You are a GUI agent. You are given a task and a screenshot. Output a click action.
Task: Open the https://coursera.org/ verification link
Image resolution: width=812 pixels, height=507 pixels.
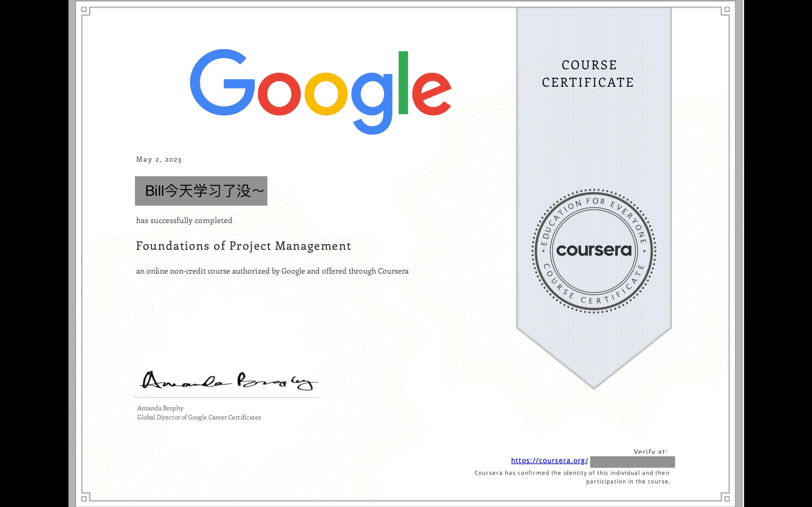[x=549, y=461]
